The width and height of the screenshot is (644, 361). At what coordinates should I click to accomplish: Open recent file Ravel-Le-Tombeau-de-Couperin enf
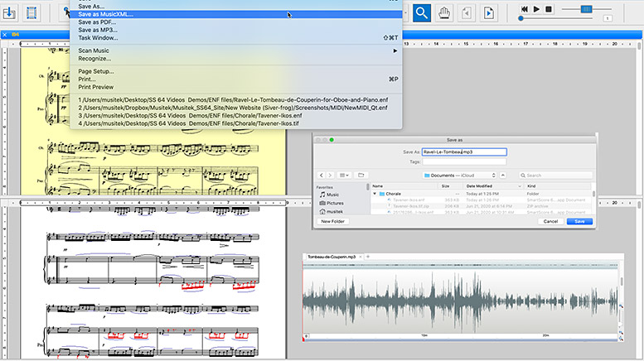[x=236, y=99]
